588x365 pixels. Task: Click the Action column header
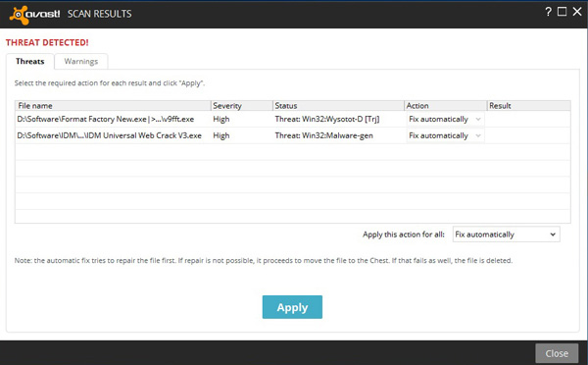[446, 106]
